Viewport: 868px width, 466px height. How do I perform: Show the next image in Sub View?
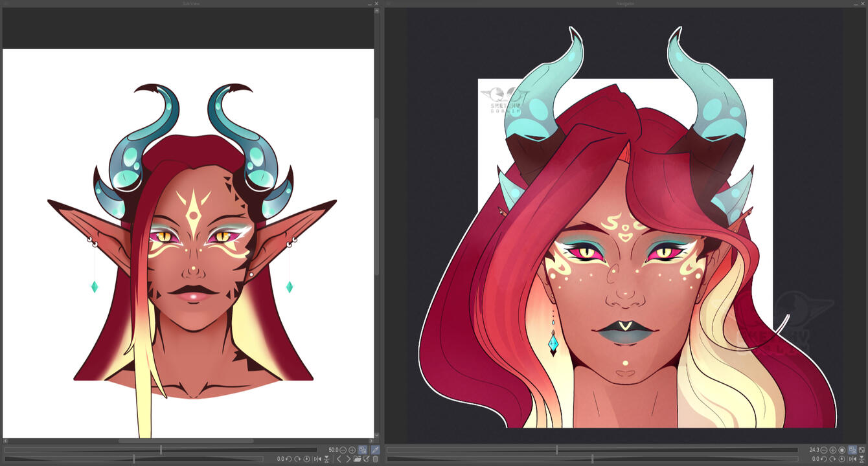tap(348, 459)
